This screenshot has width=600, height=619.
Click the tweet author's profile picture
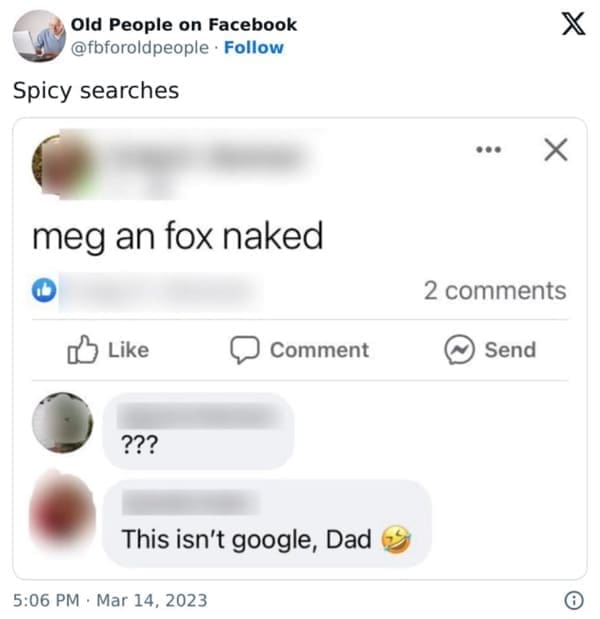pyautogui.click(x=38, y=35)
